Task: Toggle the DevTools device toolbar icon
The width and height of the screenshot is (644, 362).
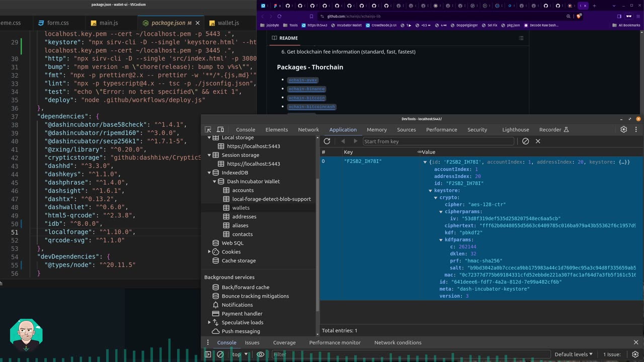Action: click(220, 129)
